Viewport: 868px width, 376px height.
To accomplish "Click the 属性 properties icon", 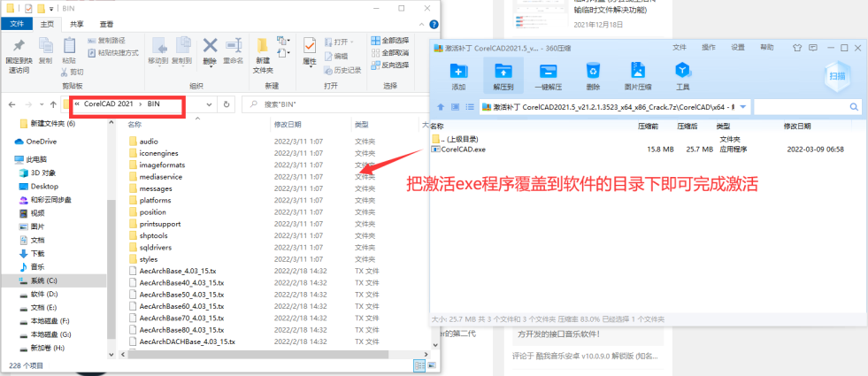I will [x=310, y=46].
